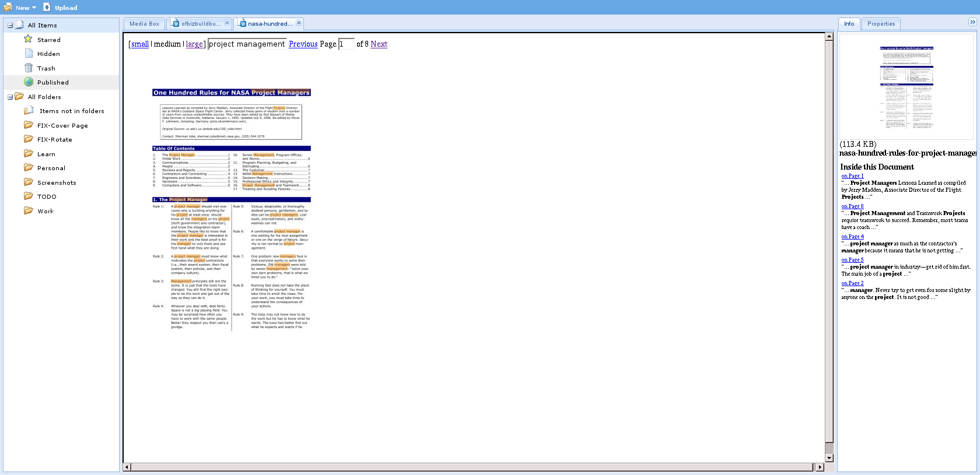Click the document thumbnail in Info panel
The image size is (980, 475).
click(x=906, y=87)
